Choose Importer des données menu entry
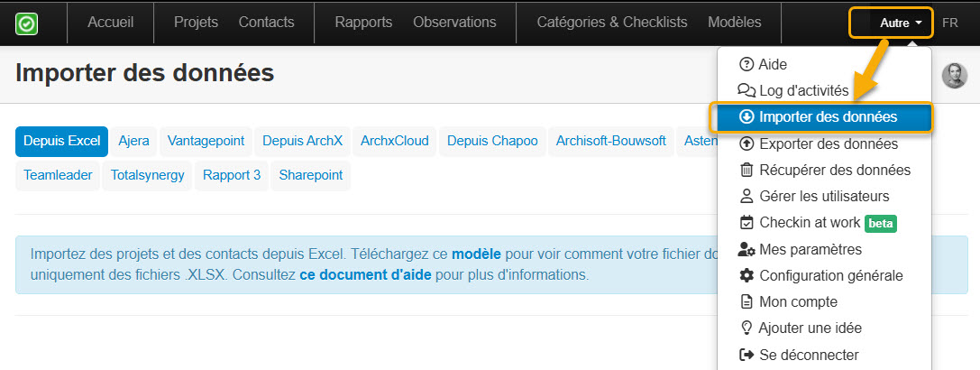 pyautogui.click(x=824, y=117)
